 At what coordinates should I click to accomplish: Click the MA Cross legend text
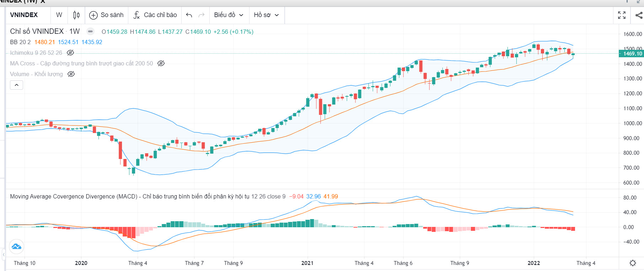pyautogui.click(x=81, y=63)
